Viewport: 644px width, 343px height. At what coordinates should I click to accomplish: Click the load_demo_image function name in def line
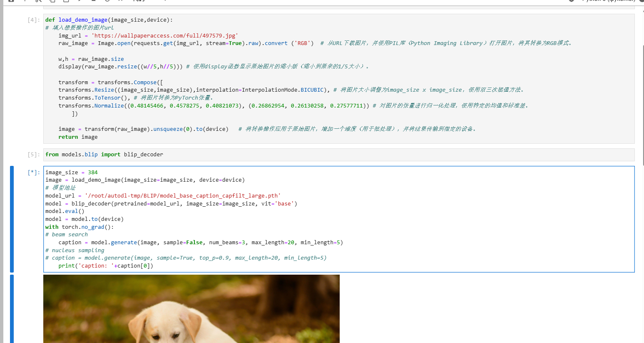point(83,20)
